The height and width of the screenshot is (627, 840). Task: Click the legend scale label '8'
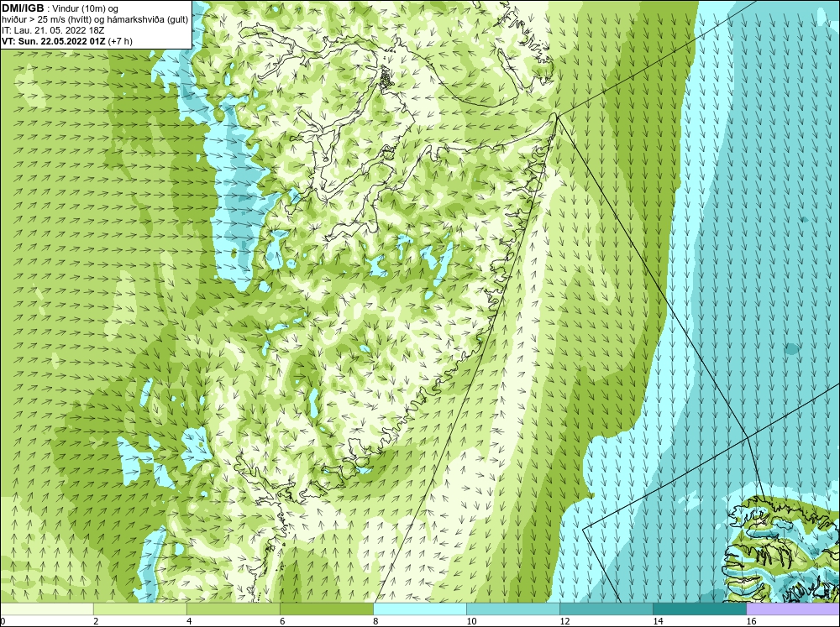375,621
